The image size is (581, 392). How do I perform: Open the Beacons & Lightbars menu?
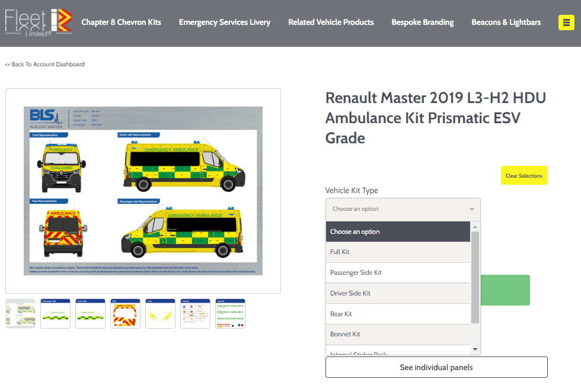tap(506, 23)
